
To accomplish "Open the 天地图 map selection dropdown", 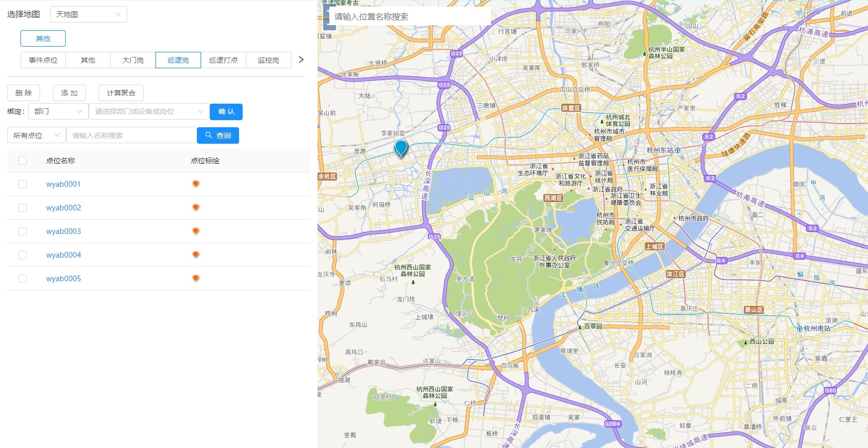I will point(88,14).
